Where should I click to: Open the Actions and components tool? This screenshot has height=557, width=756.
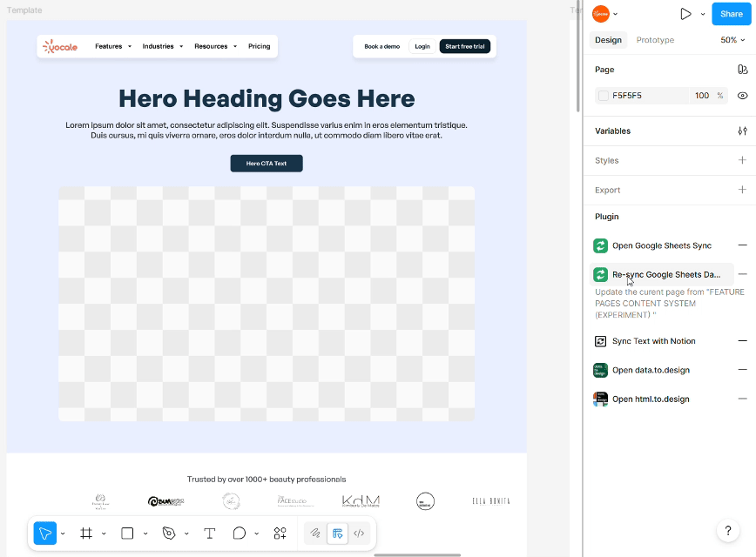click(280, 534)
